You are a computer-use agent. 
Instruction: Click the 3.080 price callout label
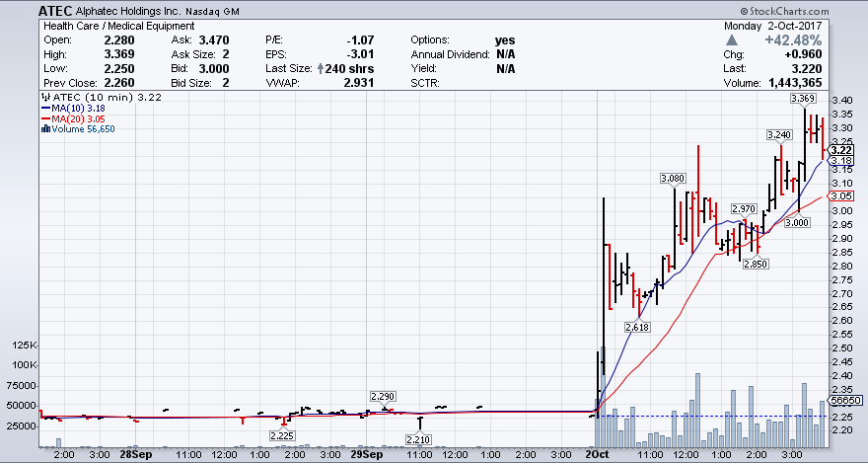673,178
